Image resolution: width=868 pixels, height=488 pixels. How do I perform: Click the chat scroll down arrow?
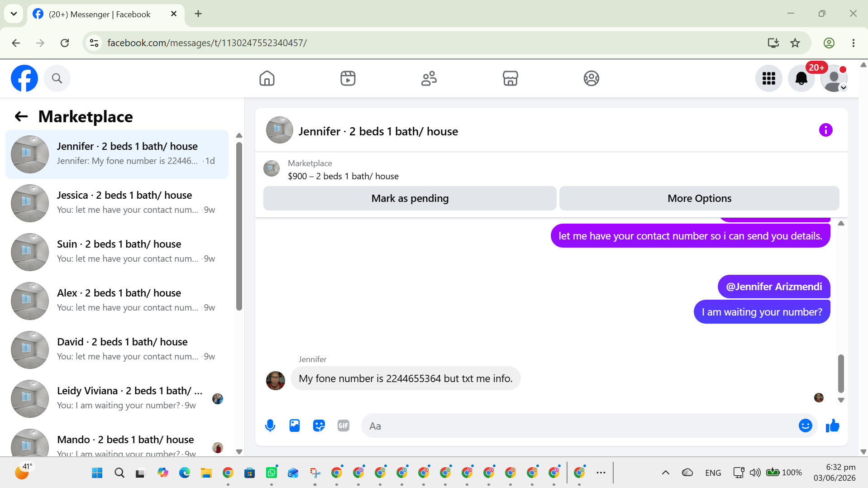[x=841, y=400]
